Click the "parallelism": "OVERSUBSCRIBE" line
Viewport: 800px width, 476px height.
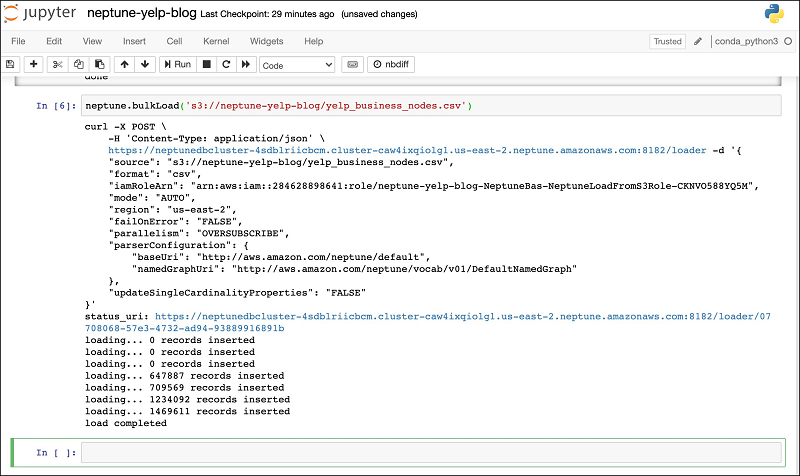[x=198, y=233]
